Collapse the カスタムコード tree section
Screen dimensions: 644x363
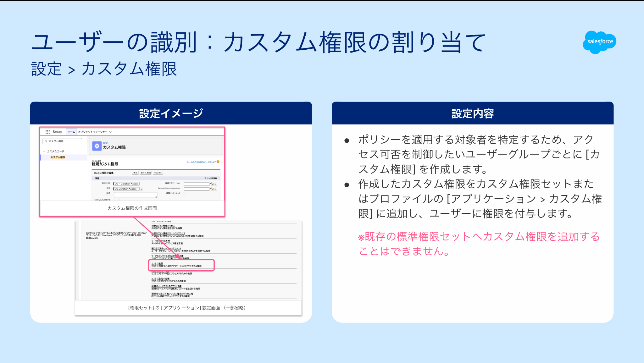point(44,151)
